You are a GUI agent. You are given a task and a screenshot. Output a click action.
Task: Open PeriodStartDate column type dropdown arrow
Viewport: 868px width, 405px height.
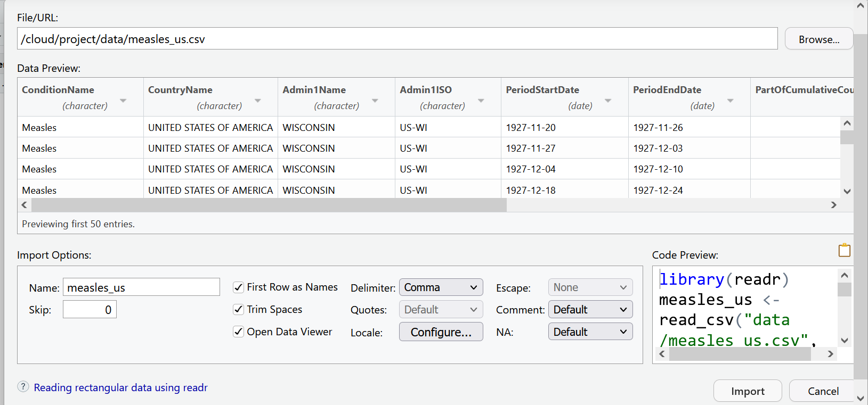click(608, 101)
